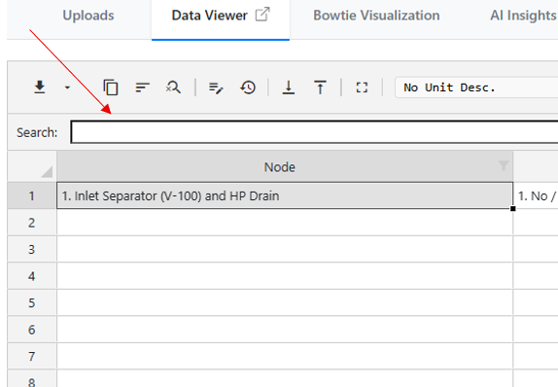Viewport: 558px width, 387px height.
Task: Focus the Search input box
Action: click(314, 132)
